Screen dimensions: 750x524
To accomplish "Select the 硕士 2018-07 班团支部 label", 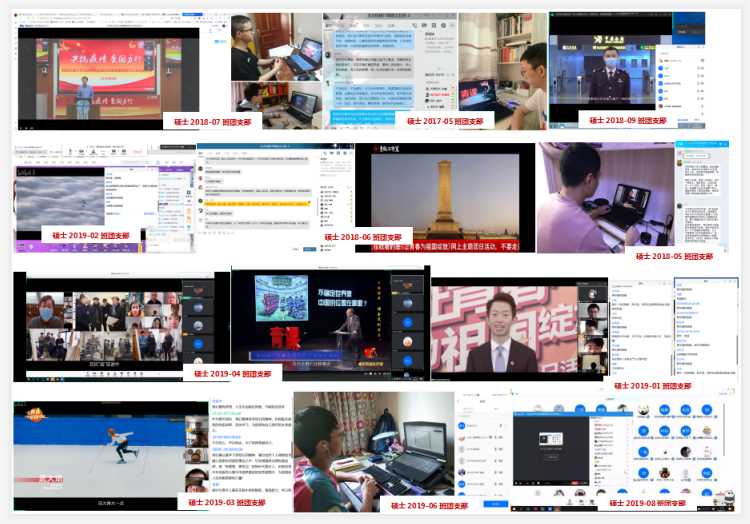I will click(x=212, y=122).
